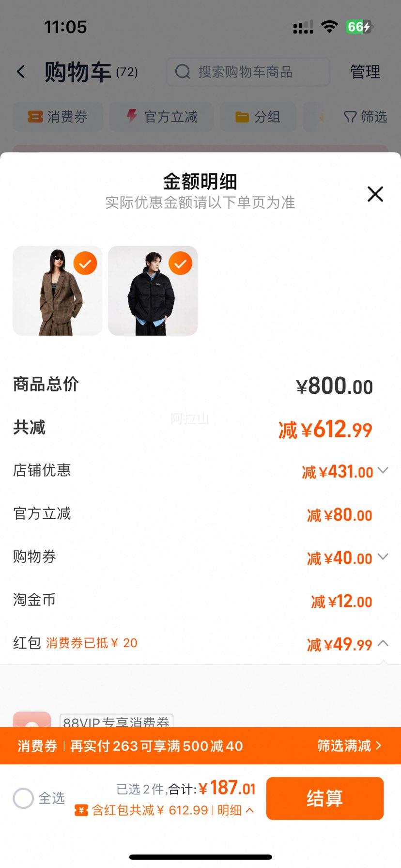Tap the search magnifier icon
The height and width of the screenshot is (868, 401).
tap(183, 72)
